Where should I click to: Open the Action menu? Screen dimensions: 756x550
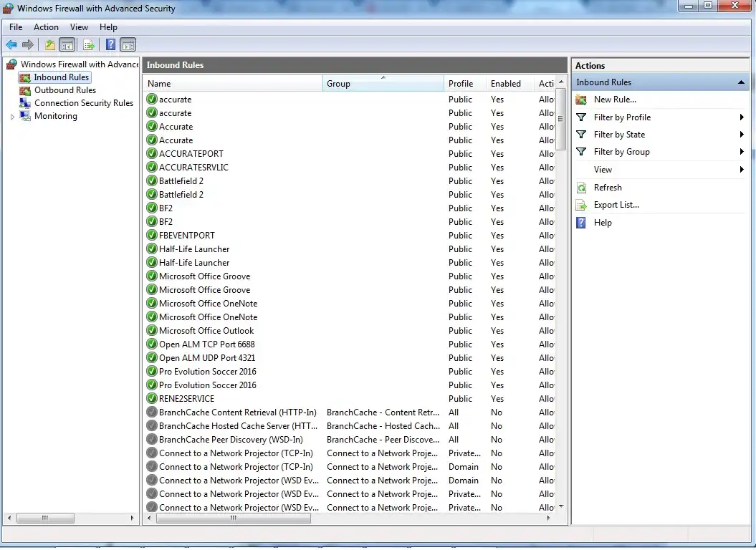46,27
